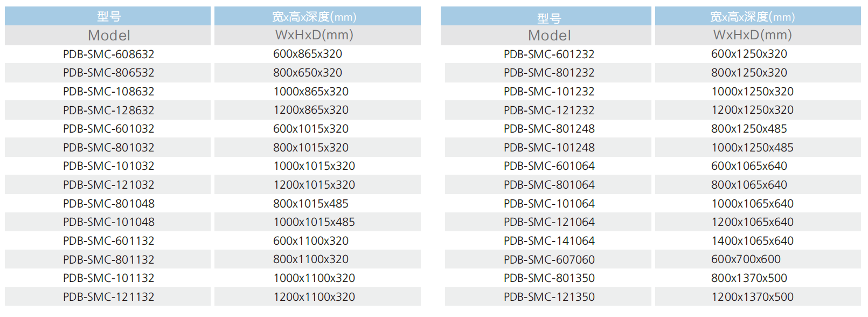This screenshot has width=868, height=317.
Task: Select model cell PDB-SMC-601064
Action: pyautogui.click(x=548, y=166)
